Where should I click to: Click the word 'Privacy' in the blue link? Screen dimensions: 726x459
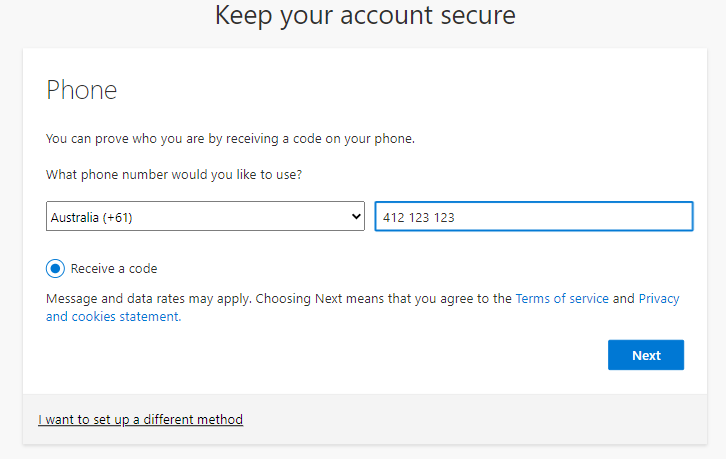point(658,298)
